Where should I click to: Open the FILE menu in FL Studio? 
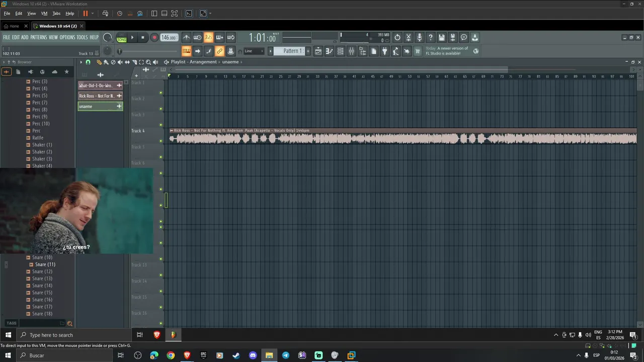coord(7,37)
